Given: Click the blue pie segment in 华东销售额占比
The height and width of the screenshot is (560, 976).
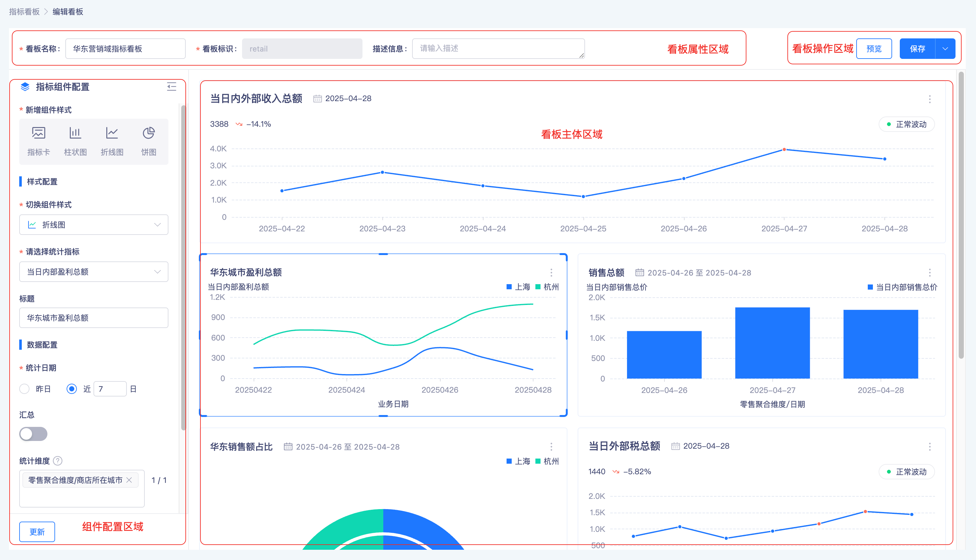Looking at the screenshot, I should pyautogui.click(x=423, y=530).
